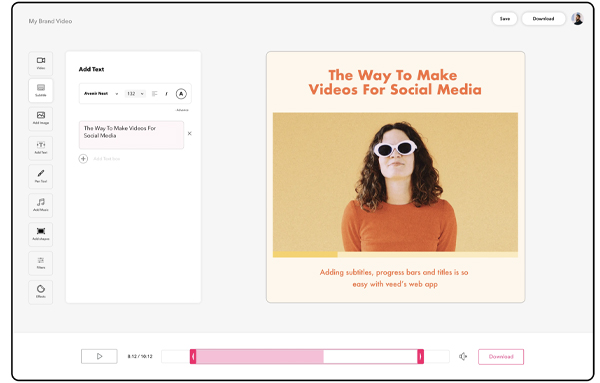Toggle italic text formatting
Viewport: 600px width, 383px height.
(x=166, y=94)
